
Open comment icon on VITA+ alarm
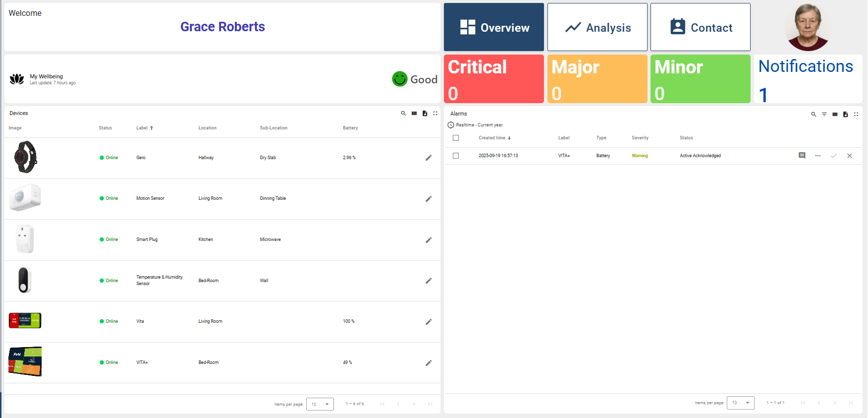coord(802,156)
